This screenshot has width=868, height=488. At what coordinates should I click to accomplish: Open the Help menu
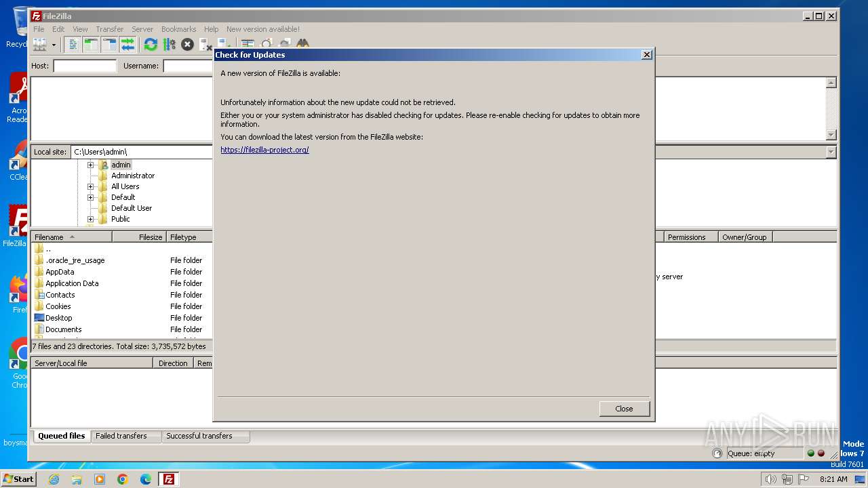[x=212, y=29]
